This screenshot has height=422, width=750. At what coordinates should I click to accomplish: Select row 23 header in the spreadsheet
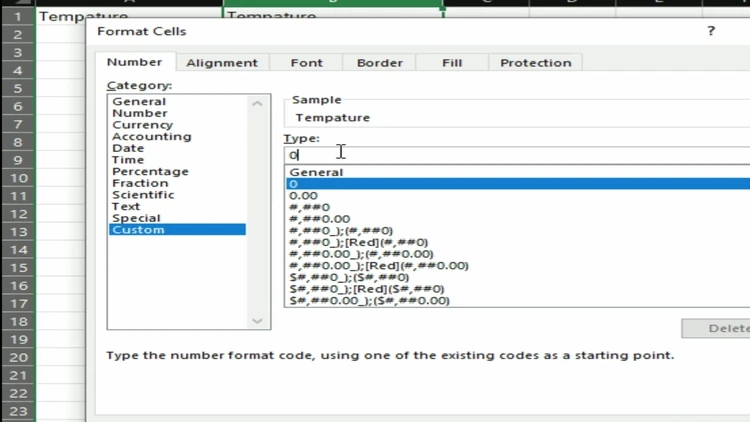click(x=18, y=411)
